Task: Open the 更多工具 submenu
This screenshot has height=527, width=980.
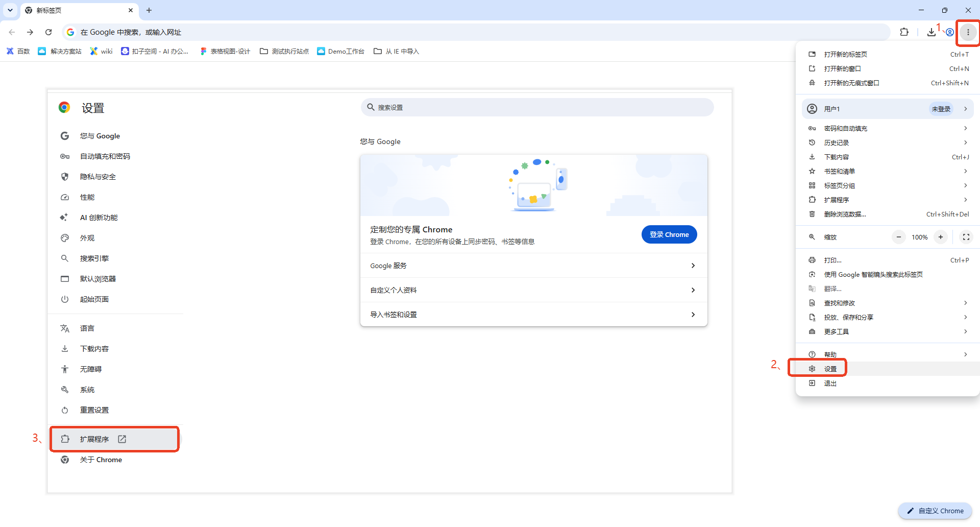Action: 888,331
